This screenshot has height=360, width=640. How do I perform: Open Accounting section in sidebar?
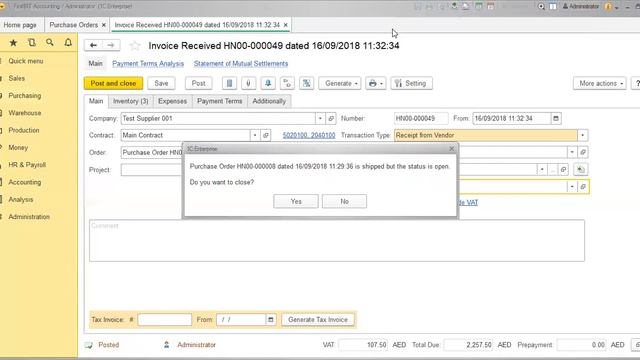(24, 182)
